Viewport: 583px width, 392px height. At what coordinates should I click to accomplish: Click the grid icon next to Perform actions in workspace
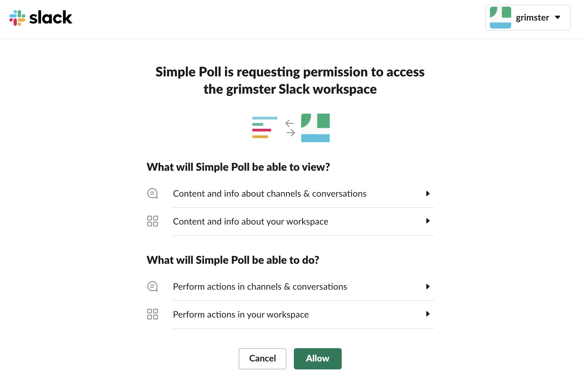(x=153, y=314)
